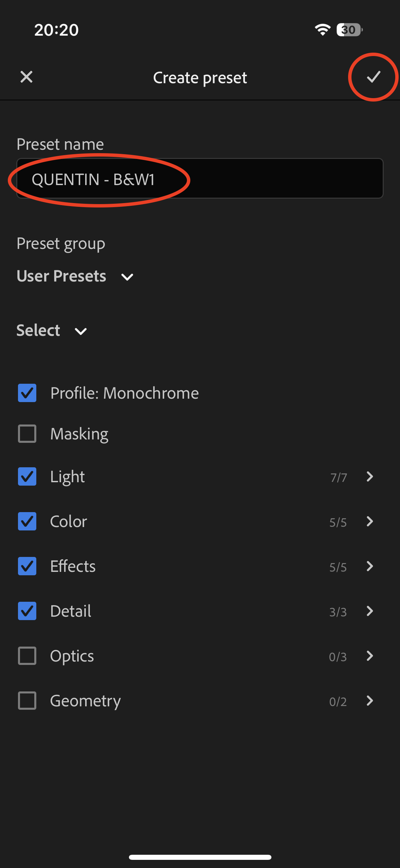This screenshot has height=868, width=400.
Task: Uncheck the Light checkbox
Action: coord(27,477)
